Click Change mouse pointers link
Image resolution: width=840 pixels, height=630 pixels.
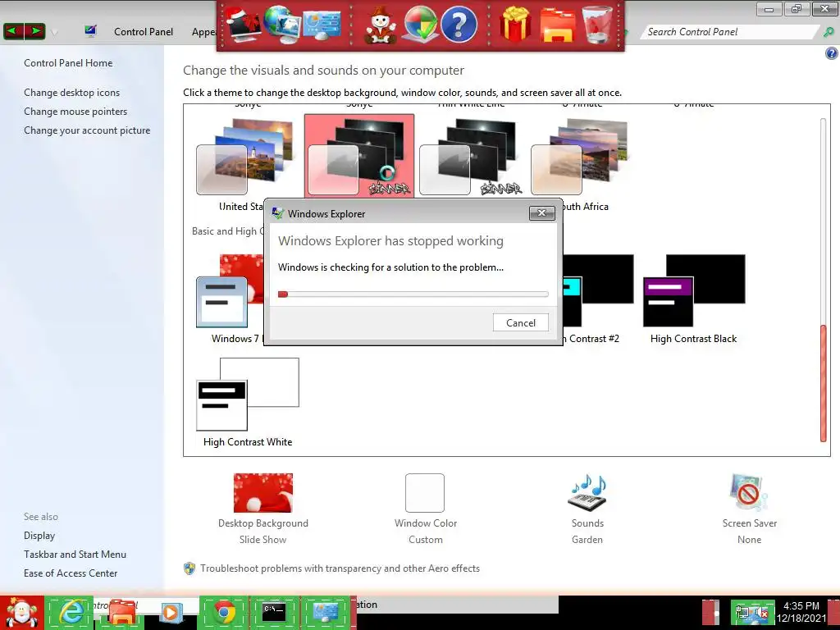pyautogui.click(x=75, y=111)
